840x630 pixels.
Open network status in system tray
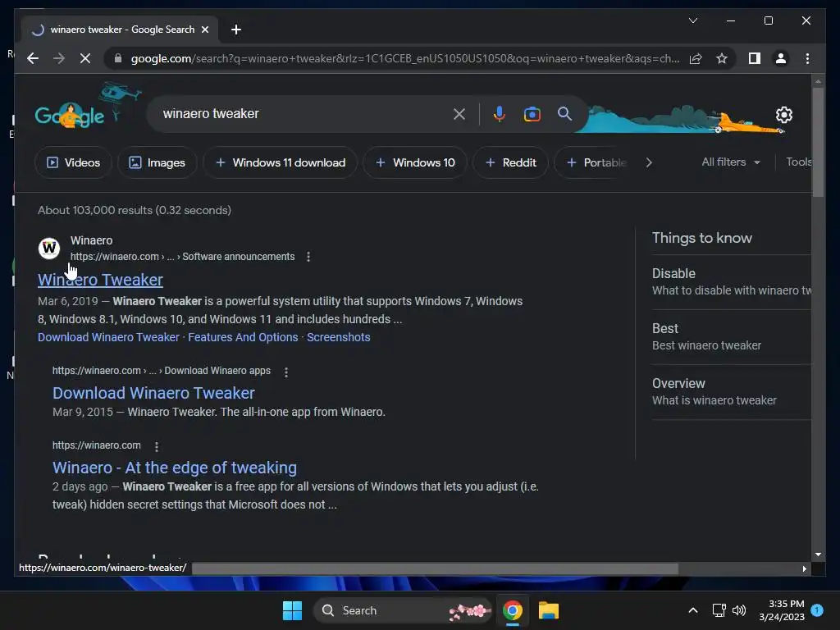(719, 610)
